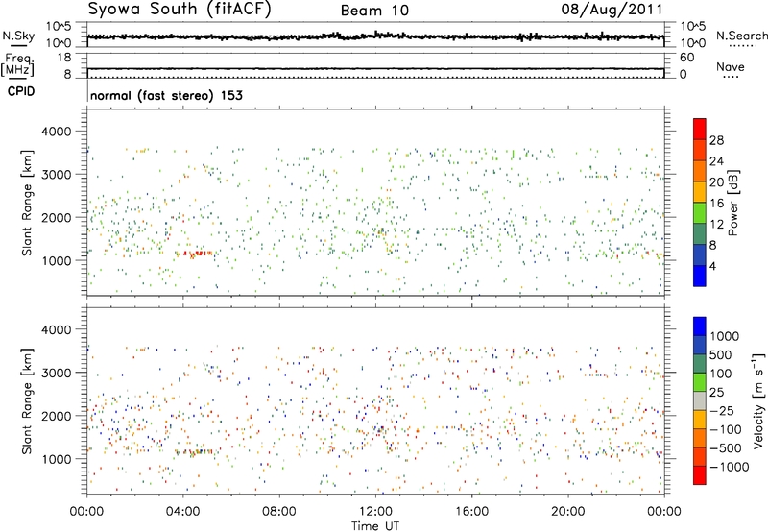Select the 24 label on Power colorbar
Image resolution: width=768 pixels, height=532 pixels.
click(x=716, y=161)
